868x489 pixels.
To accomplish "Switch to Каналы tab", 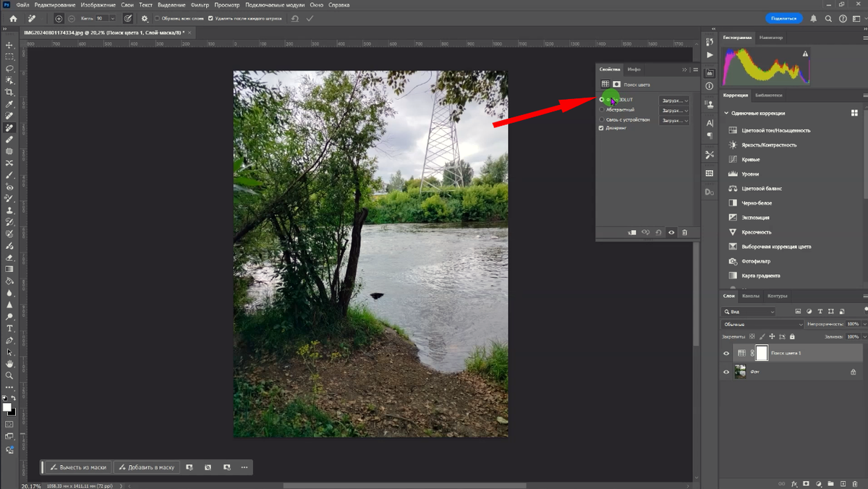I will (x=751, y=296).
